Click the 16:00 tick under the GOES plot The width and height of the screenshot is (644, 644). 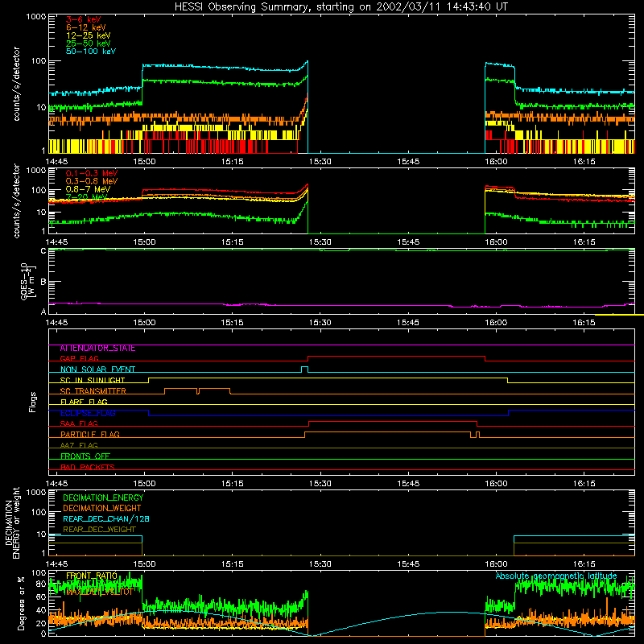496,323
